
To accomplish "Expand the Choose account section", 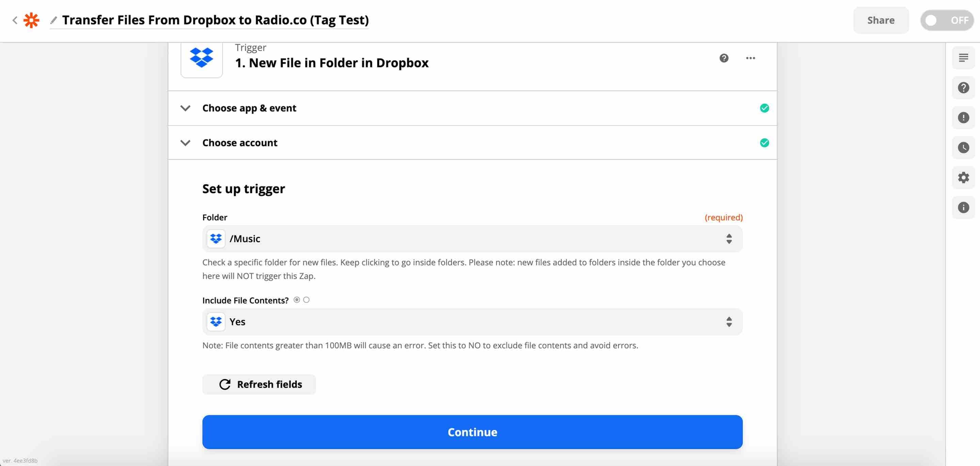I will 186,143.
